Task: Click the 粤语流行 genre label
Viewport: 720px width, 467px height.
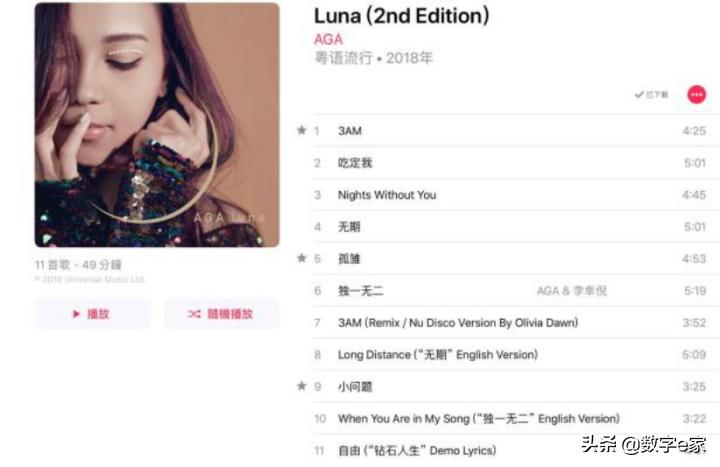Action: tap(343, 58)
